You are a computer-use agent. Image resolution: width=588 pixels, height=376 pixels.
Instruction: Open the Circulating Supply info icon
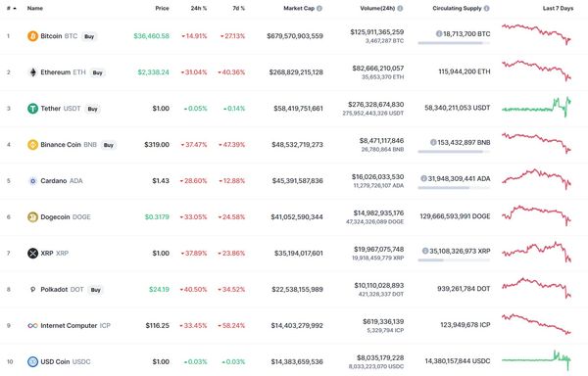pyautogui.click(x=486, y=8)
